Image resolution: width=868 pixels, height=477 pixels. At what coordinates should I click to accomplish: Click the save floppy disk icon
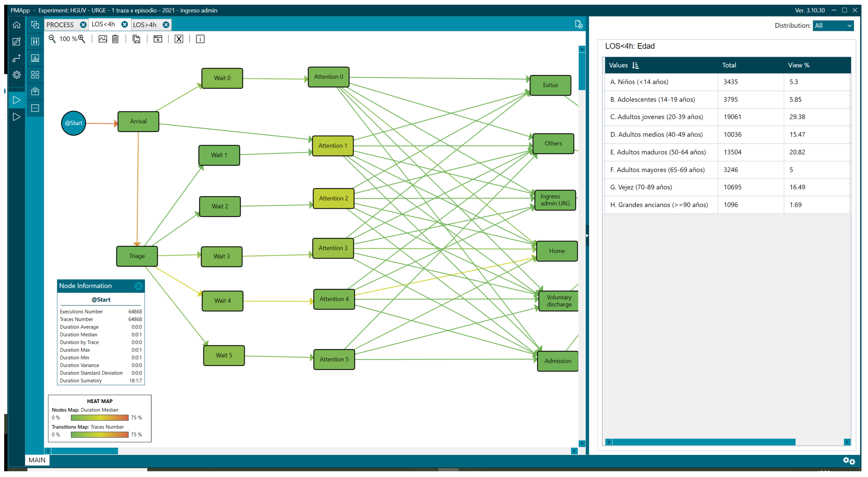137,39
